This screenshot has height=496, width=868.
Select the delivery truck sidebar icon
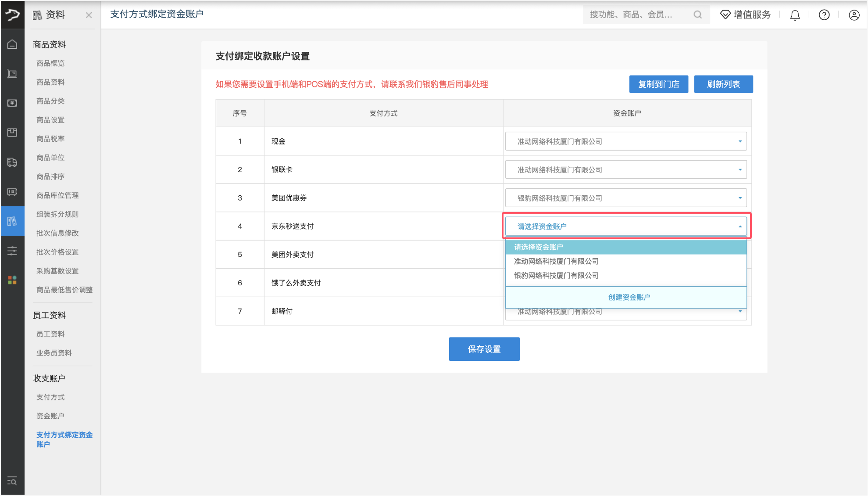[x=12, y=162]
